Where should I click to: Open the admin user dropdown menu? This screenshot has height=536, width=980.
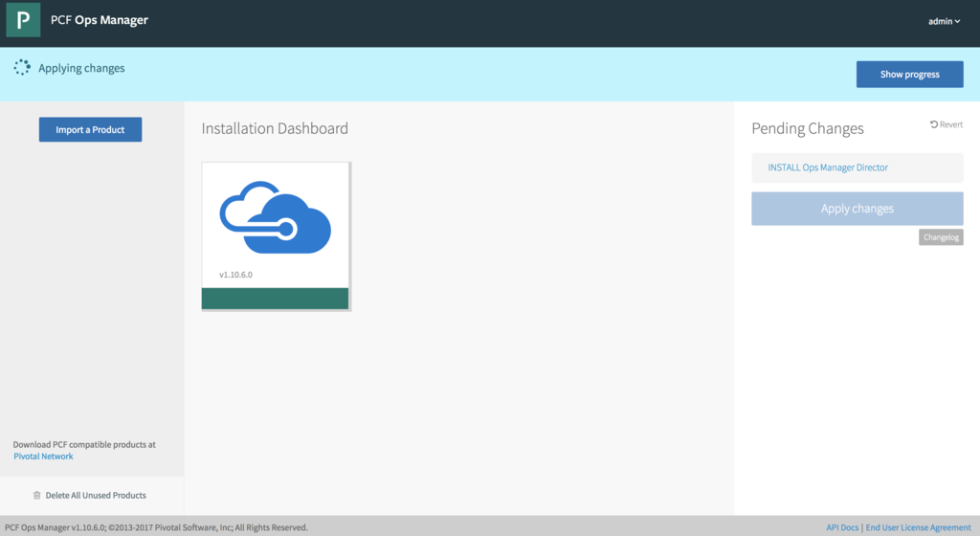pos(944,21)
